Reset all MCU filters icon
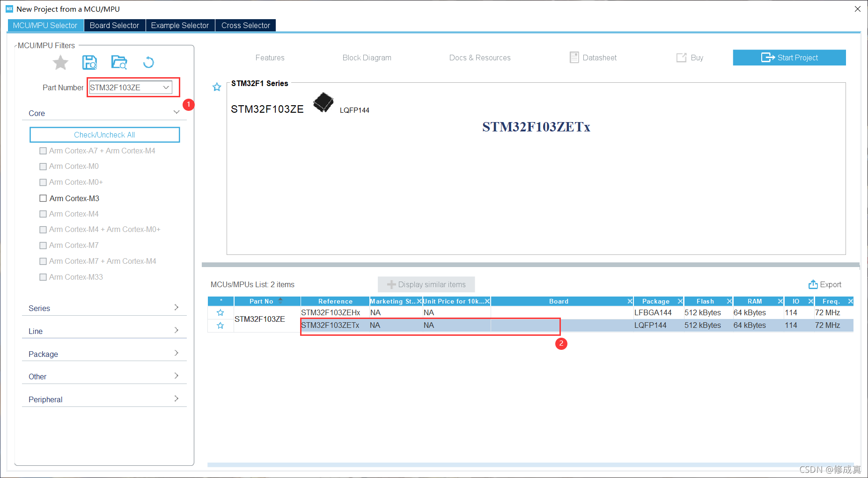Viewport: 868px width, 478px height. pyautogui.click(x=148, y=62)
